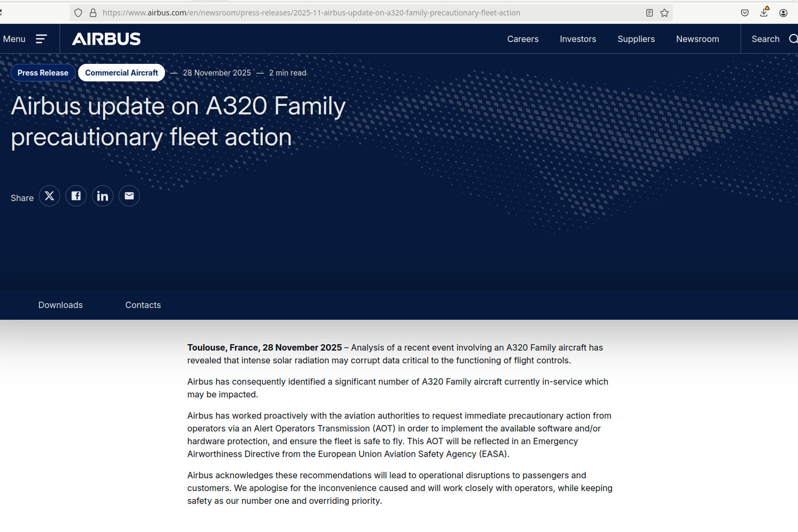The image size is (798, 532).
Task: Open the tracking protection shield icon
Action: (78, 13)
